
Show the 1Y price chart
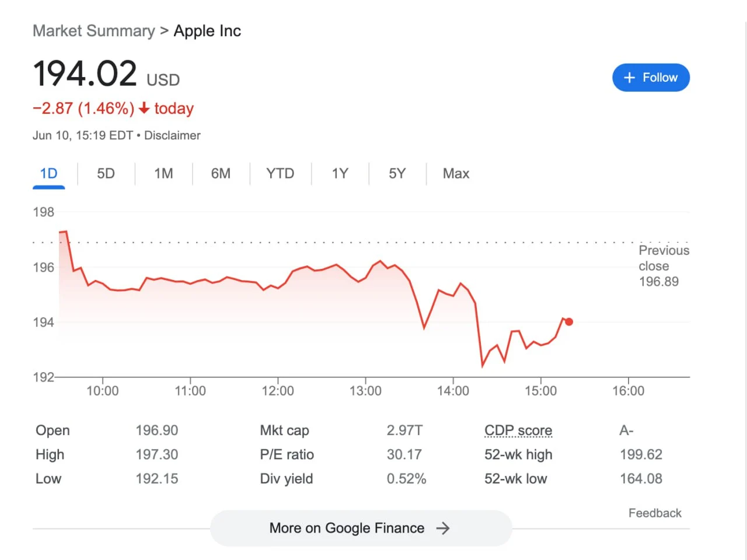click(x=340, y=174)
